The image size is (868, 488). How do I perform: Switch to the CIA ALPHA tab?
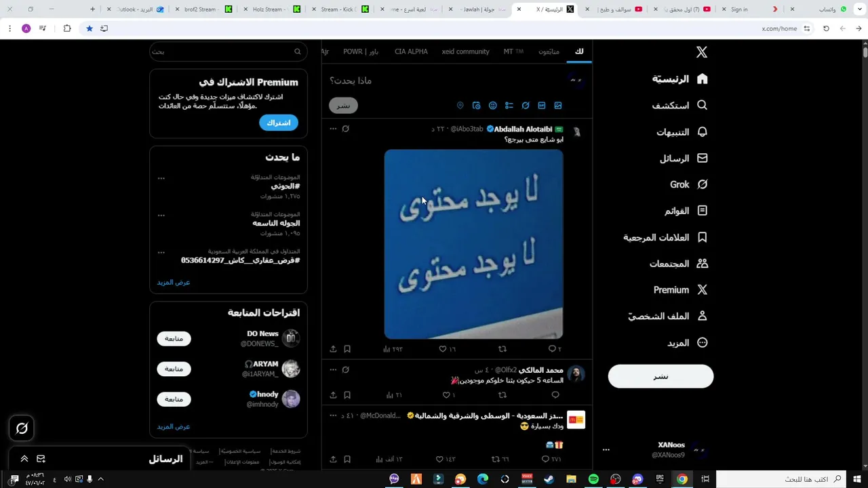(411, 52)
